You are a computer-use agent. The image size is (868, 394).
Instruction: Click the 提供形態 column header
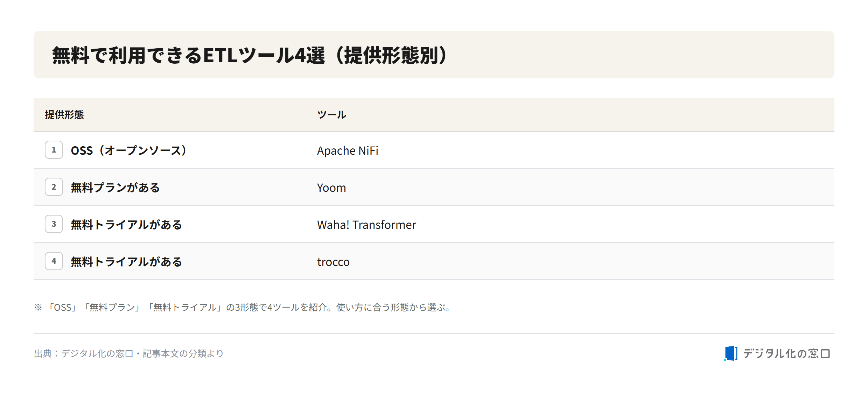[64, 114]
